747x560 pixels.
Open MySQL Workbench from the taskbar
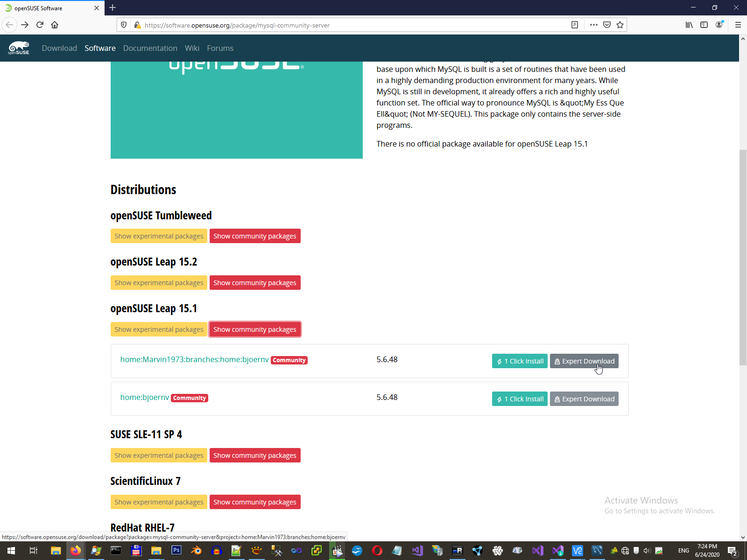597,551
